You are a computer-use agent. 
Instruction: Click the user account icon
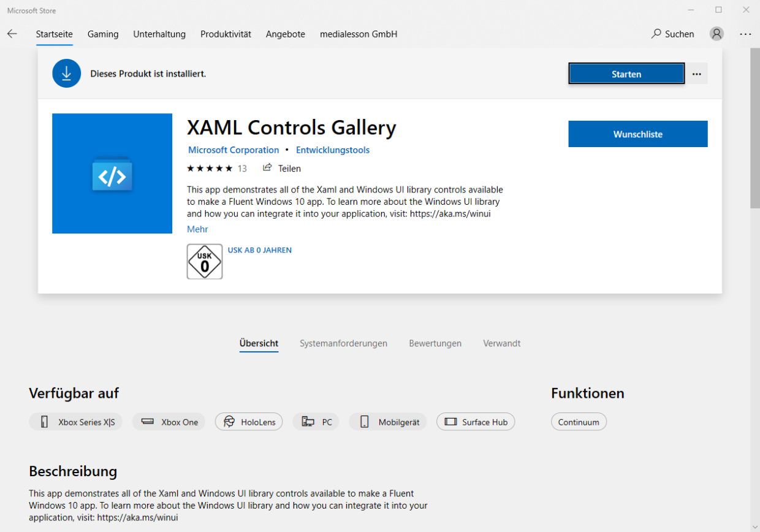pyautogui.click(x=716, y=34)
